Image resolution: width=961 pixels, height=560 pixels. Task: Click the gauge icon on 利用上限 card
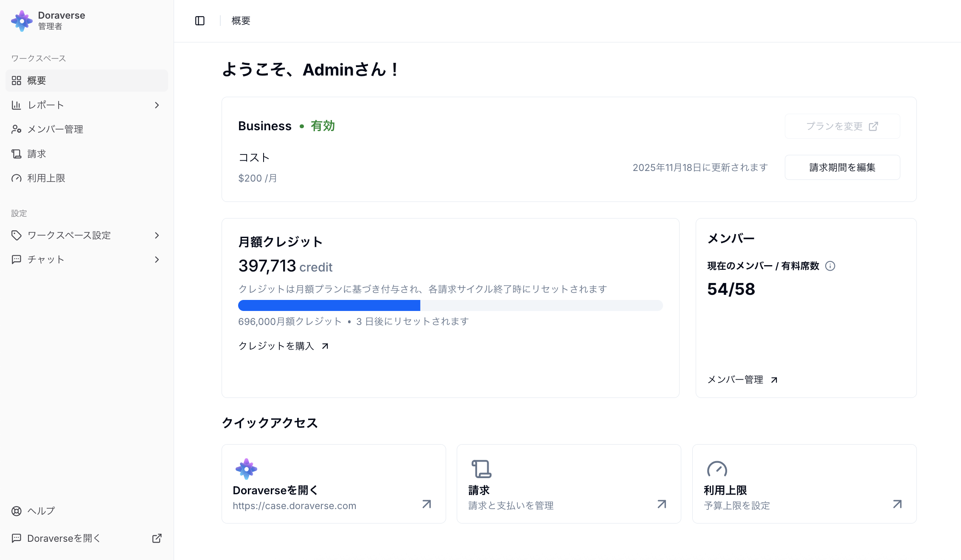point(717,469)
